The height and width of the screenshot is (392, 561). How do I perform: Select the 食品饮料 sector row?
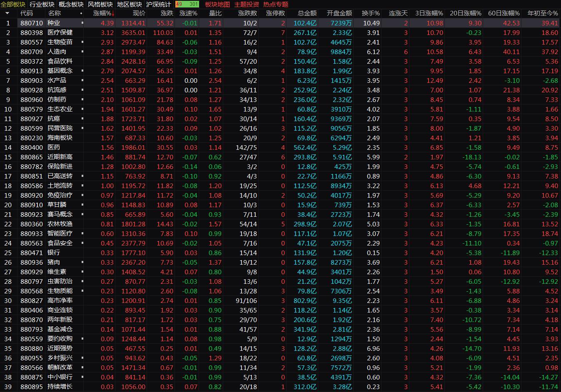point(280,61)
